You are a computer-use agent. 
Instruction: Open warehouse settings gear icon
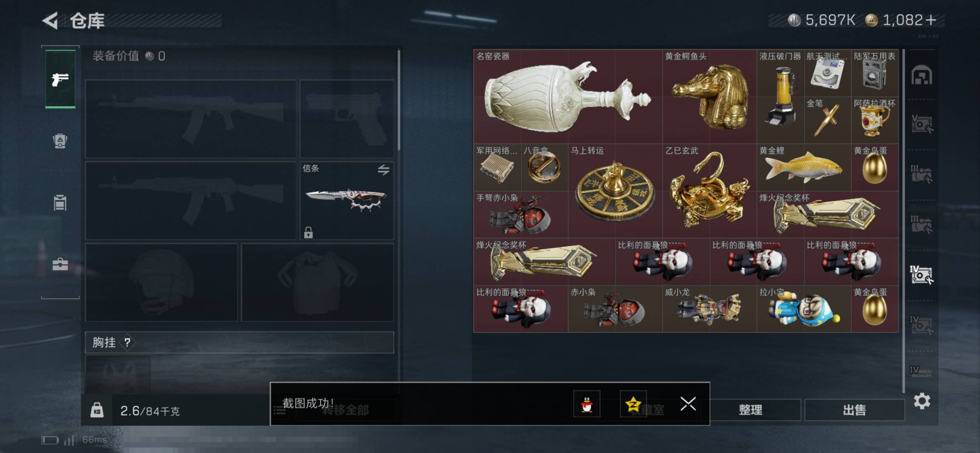(x=922, y=401)
